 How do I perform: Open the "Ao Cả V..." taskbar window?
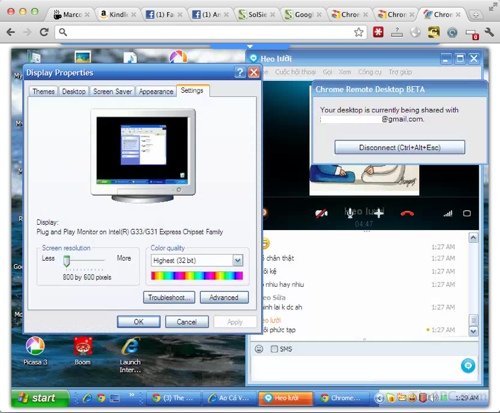[229, 398]
